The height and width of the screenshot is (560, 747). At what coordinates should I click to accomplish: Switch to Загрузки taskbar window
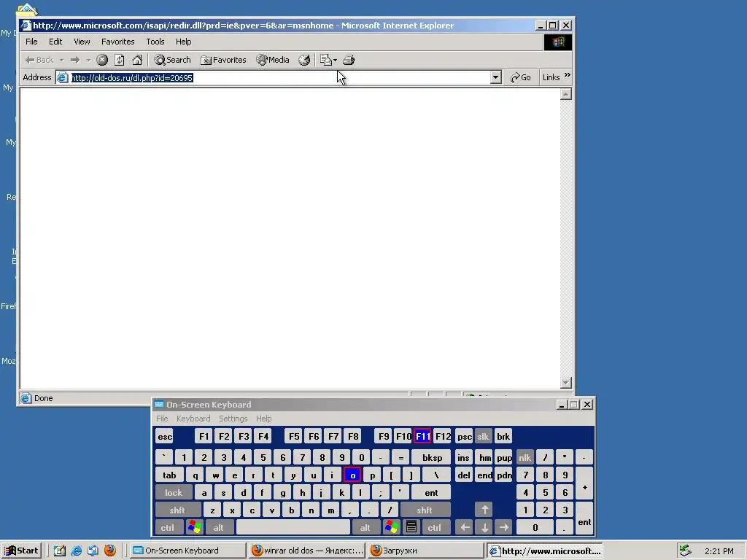[425, 551]
